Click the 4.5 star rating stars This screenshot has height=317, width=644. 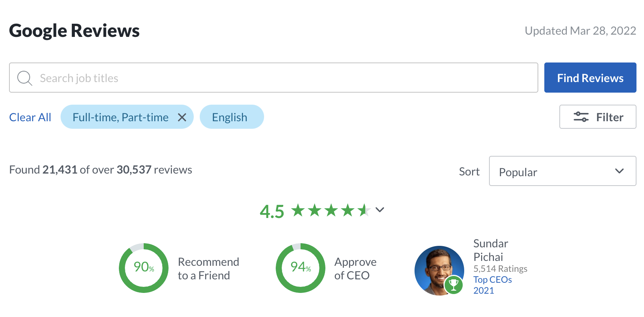point(330,210)
